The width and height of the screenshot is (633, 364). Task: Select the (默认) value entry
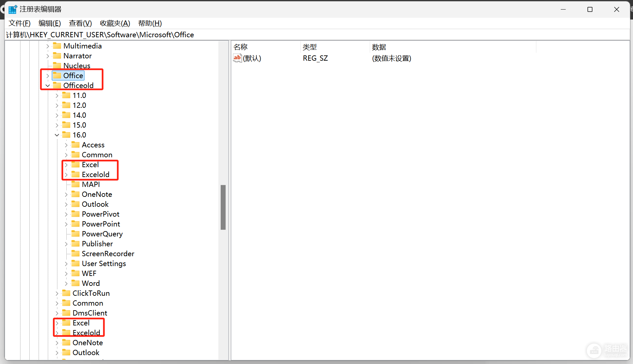[x=252, y=58]
